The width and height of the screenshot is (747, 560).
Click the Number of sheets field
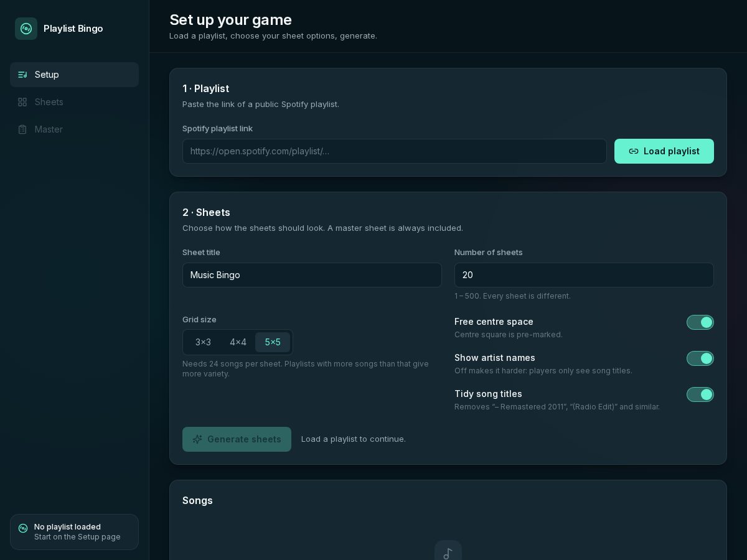[x=584, y=275]
